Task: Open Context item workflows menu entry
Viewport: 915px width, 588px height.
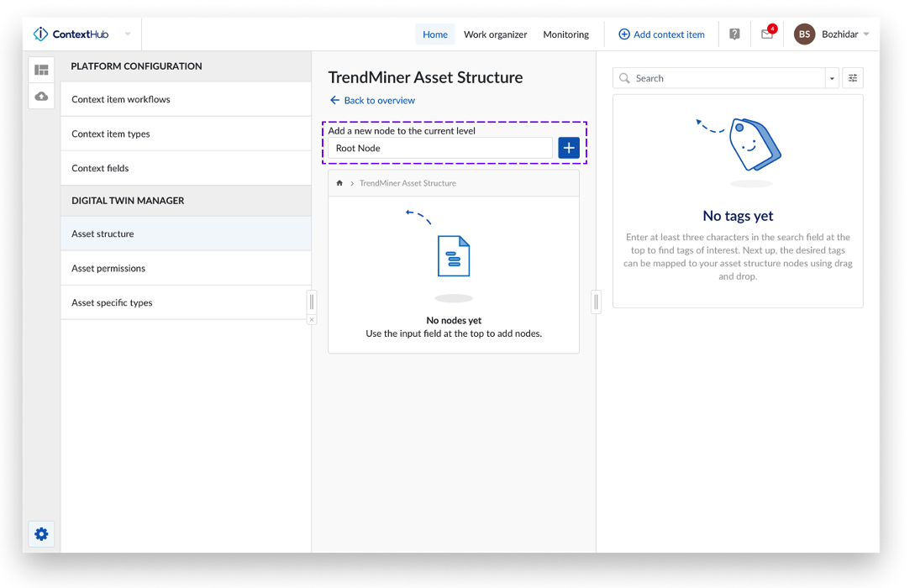Action: click(121, 99)
